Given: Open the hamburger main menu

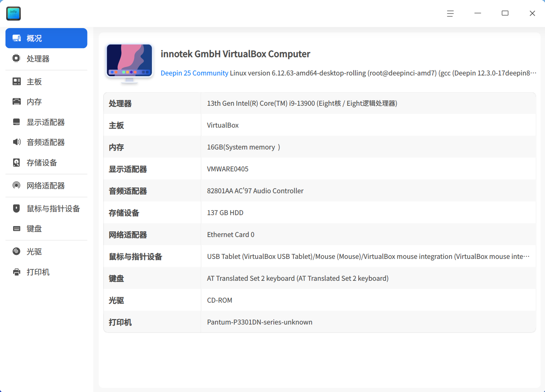Looking at the screenshot, I should [450, 13].
